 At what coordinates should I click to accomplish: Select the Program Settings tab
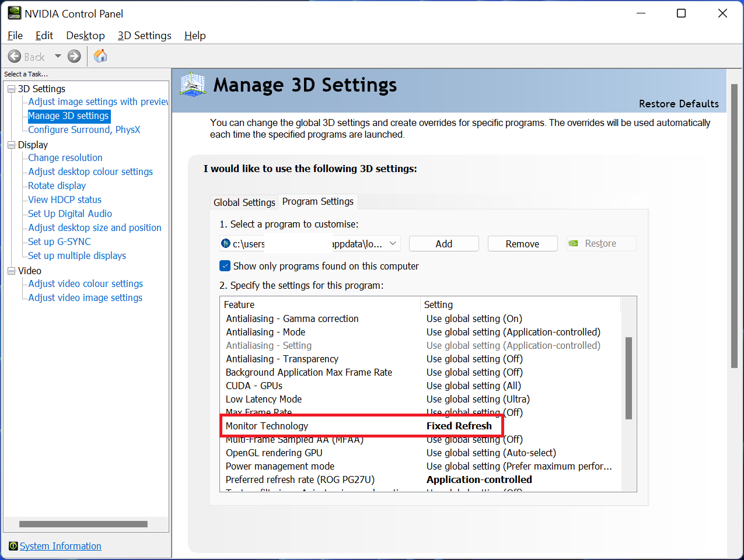tap(318, 201)
